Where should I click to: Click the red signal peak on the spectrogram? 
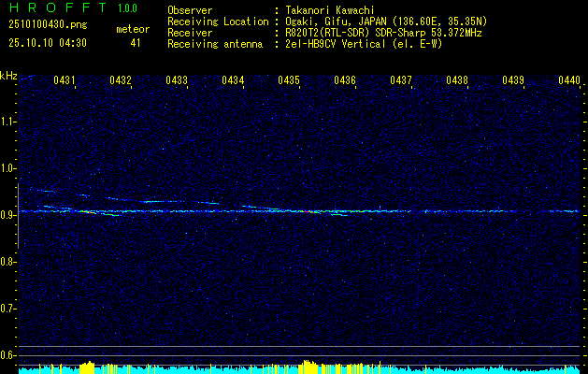pos(308,211)
